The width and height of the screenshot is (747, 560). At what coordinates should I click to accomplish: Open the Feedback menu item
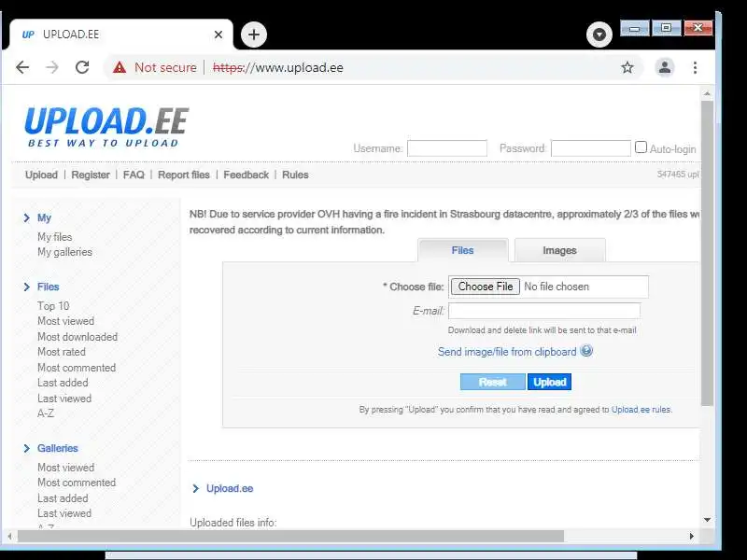pos(247,175)
